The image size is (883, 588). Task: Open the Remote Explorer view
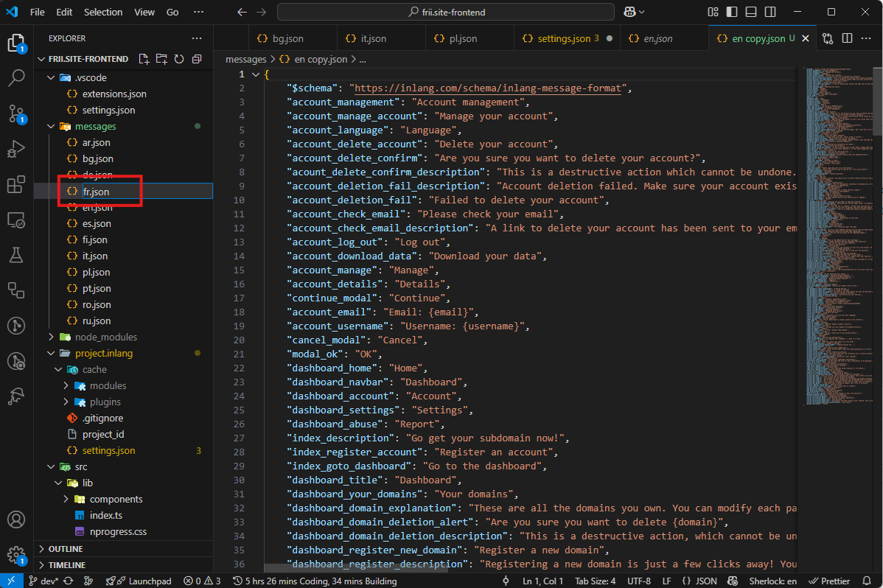point(16,220)
